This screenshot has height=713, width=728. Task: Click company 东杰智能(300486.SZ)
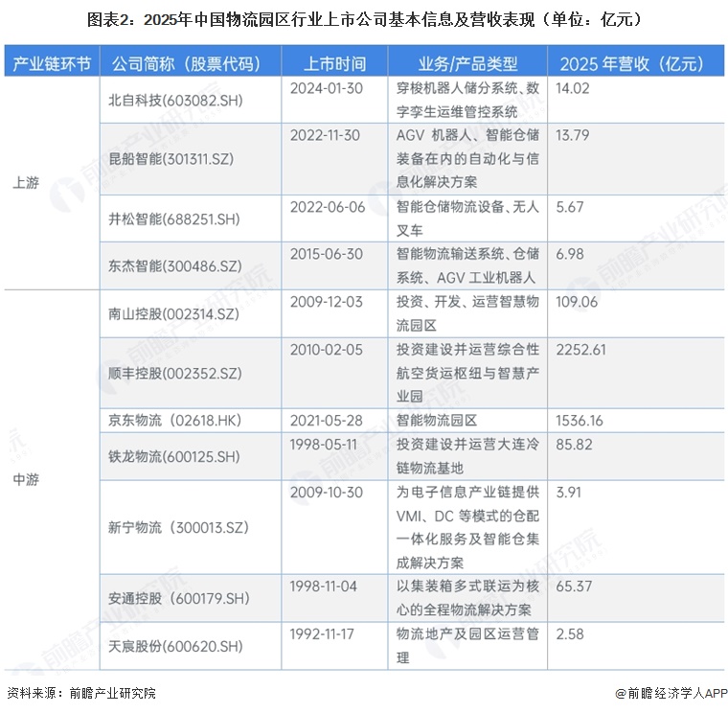[175, 265]
